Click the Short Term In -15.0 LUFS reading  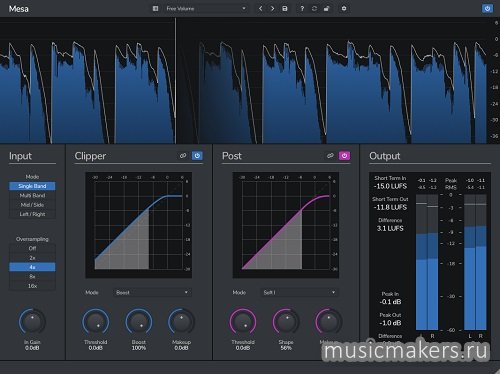pos(390,186)
